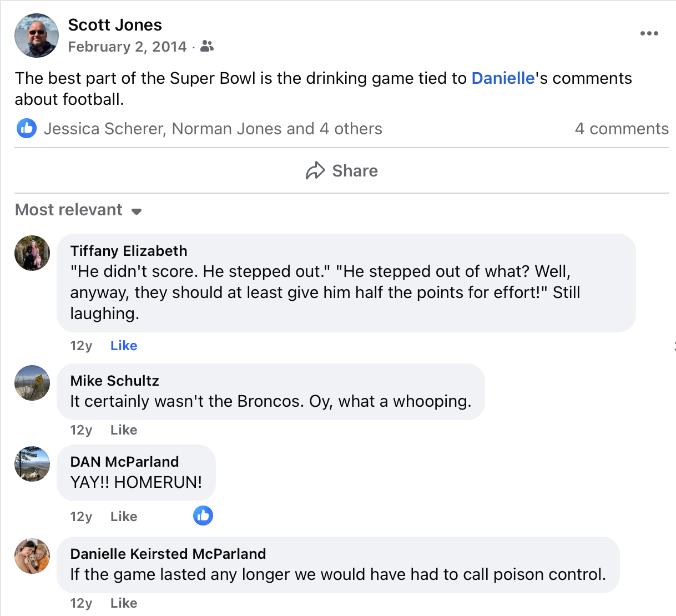Open Tiffany Elizabeth's avatar
This screenshot has height=616, width=676.
[x=32, y=253]
